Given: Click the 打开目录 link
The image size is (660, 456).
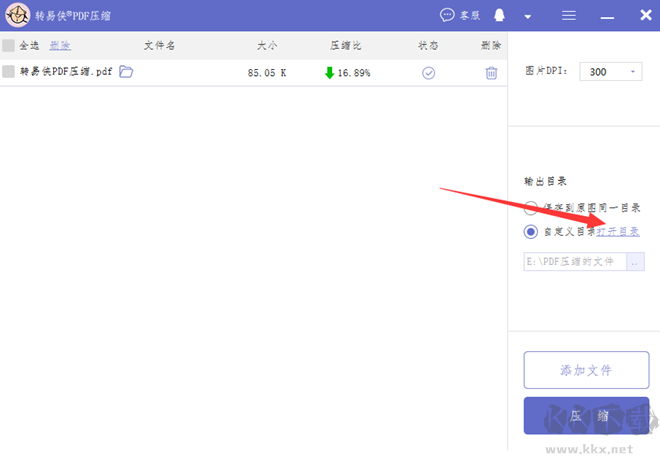Looking at the screenshot, I should (618, 232).
